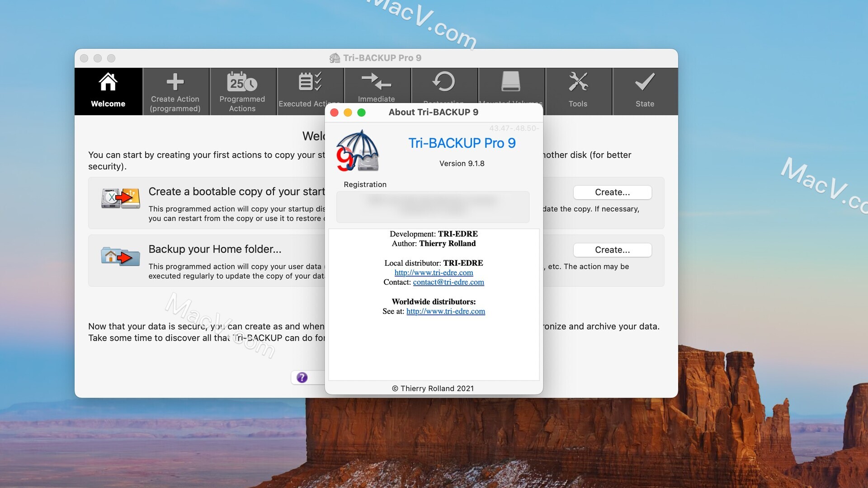The image size is (868, 488).
Task: Click the Tri-BACKUP umbrella logo
Action: pyautogui.click(x=358, y=151)
